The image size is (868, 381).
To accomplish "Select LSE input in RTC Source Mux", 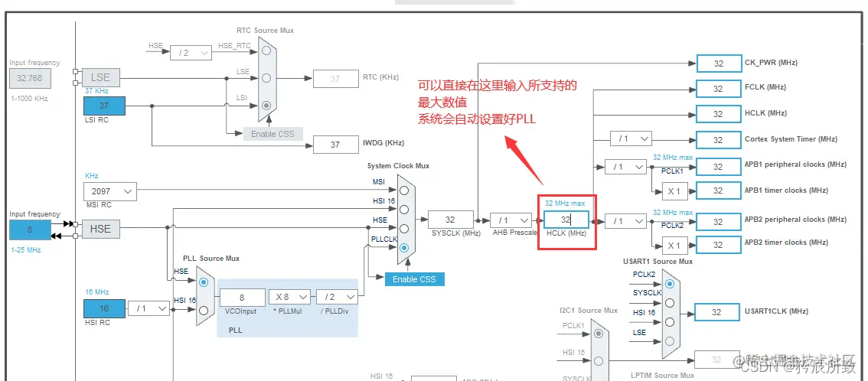I will coord(266,77).
